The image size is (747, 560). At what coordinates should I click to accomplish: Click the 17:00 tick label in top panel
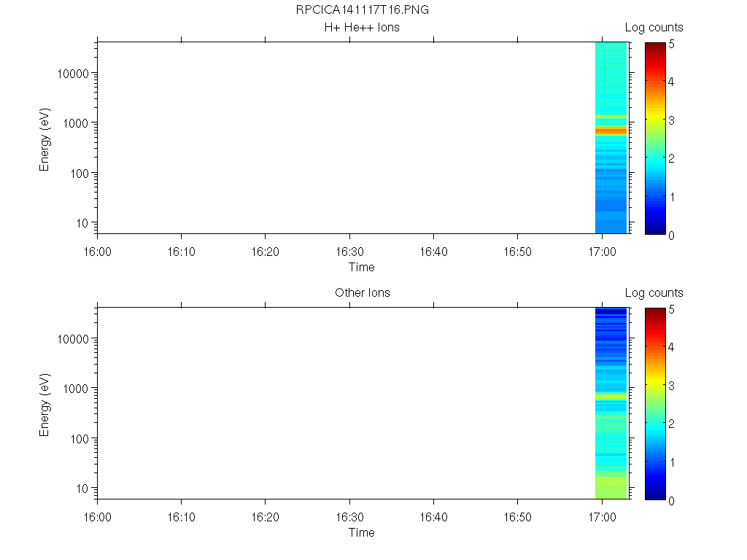[602, 252]
